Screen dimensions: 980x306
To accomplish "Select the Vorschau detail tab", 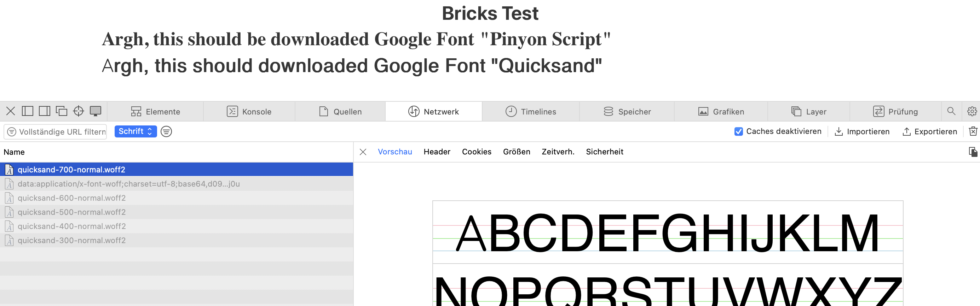I will point(395,152).
